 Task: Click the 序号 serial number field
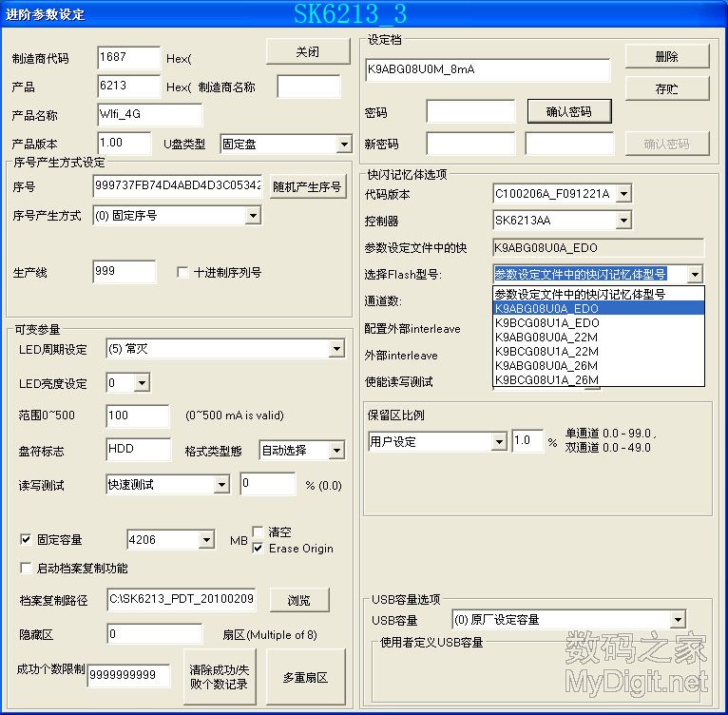178,186
